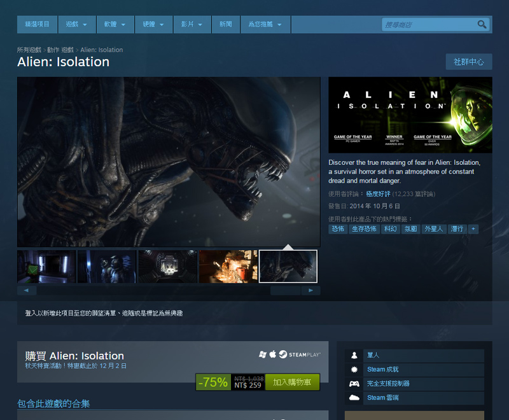The image size is (509, 420).
Task: Open the 社群中心 community hub button
Action: click(469, 62)
